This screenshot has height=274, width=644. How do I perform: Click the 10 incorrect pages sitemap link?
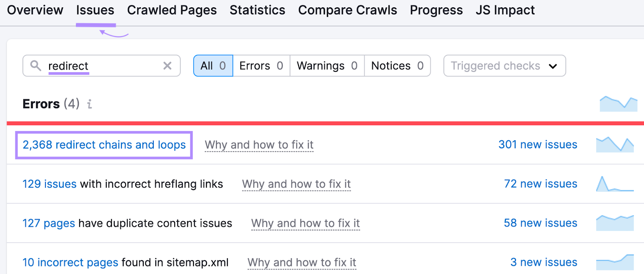pos(70,262)
